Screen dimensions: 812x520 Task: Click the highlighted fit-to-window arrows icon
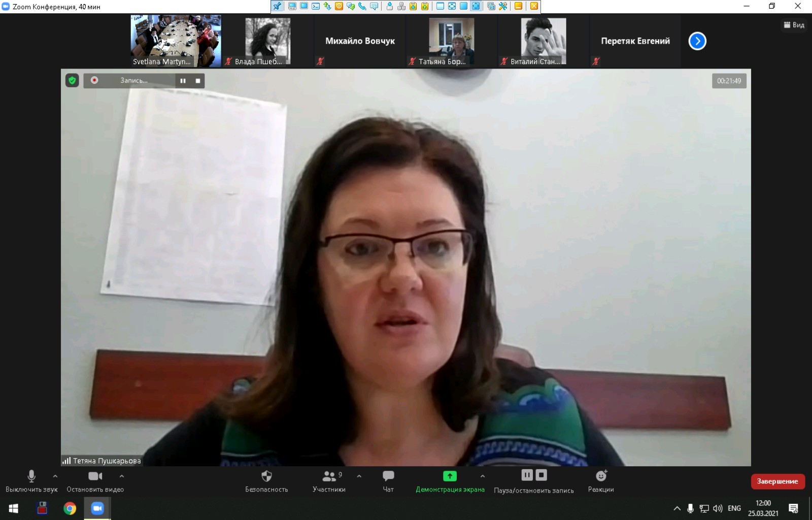[x=476, y=6]
